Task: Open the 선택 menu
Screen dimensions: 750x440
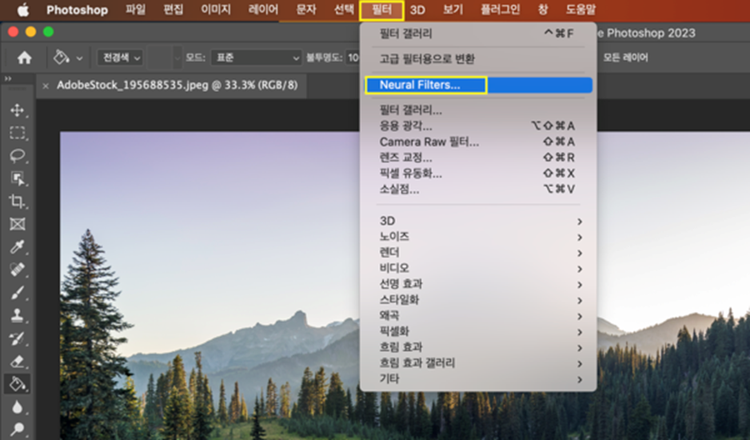Action: coord(344,10)
